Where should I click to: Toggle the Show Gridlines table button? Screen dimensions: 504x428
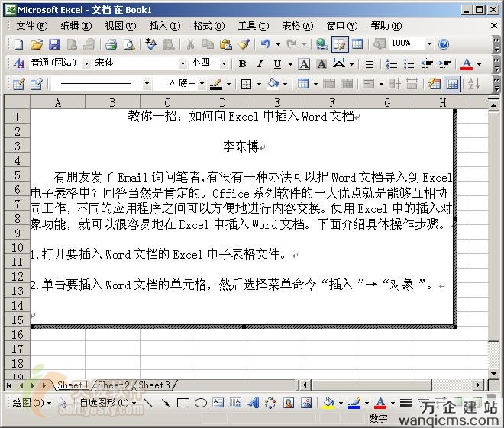click(452, 84)
